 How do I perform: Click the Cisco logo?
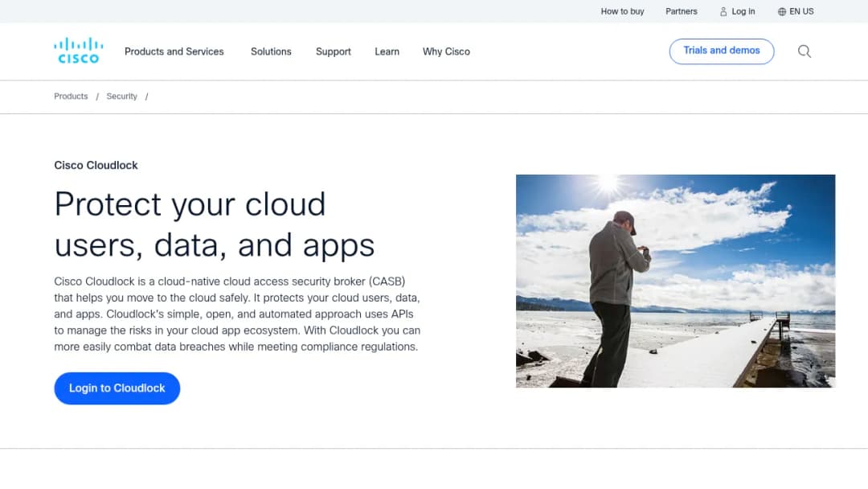pos(78,51)
